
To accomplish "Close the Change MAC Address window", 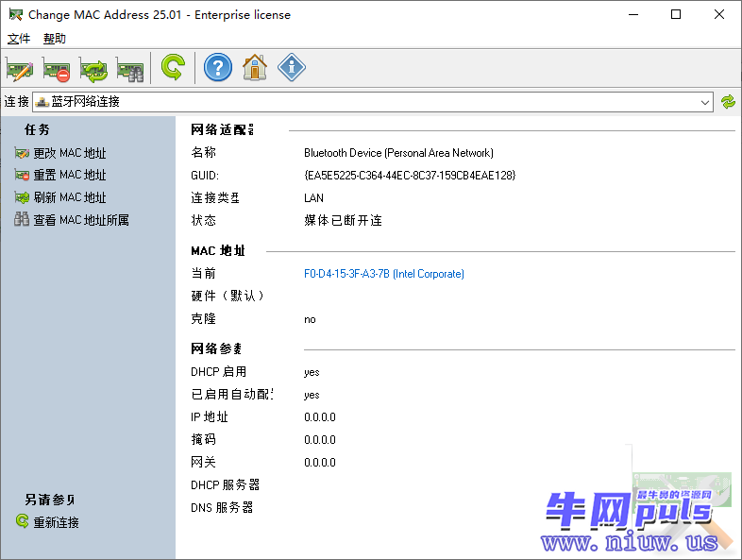I will pyautogui.click(x=718, y=15).
